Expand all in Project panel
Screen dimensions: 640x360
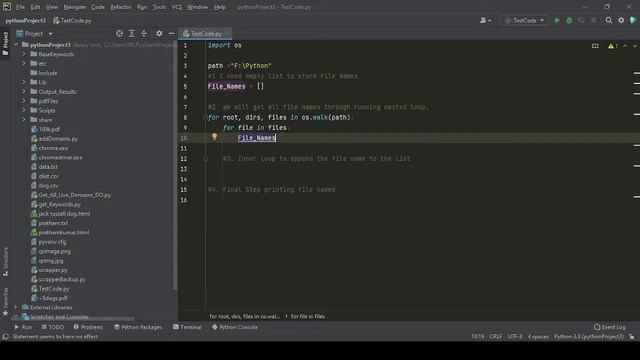coord(131,33)
